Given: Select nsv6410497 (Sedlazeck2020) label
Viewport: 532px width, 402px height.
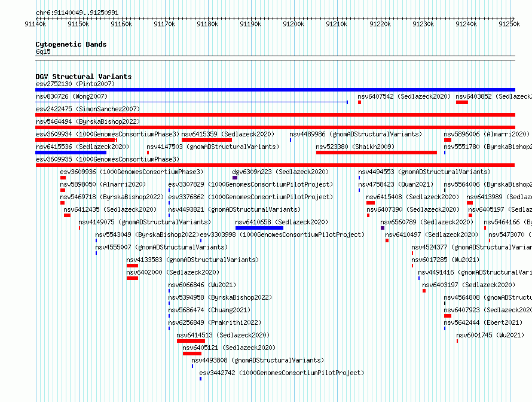Looking at the screenshot, I should click(432, 234).
